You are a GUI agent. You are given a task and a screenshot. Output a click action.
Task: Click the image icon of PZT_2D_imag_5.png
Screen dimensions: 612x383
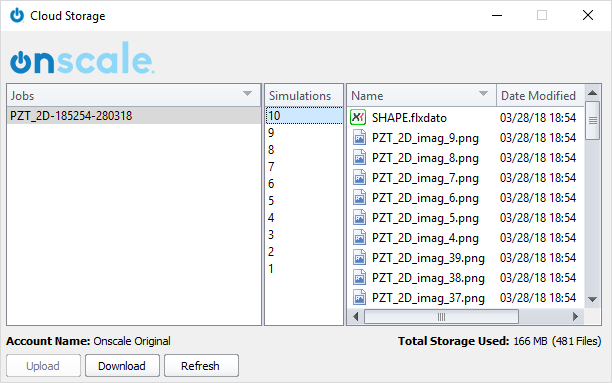click(x=359, y=218)
